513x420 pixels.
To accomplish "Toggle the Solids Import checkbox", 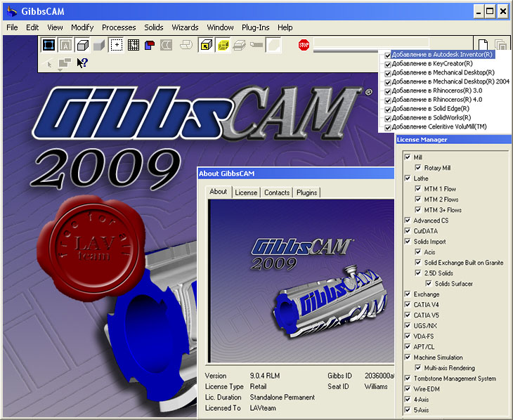I will click(x=408, y=242).
